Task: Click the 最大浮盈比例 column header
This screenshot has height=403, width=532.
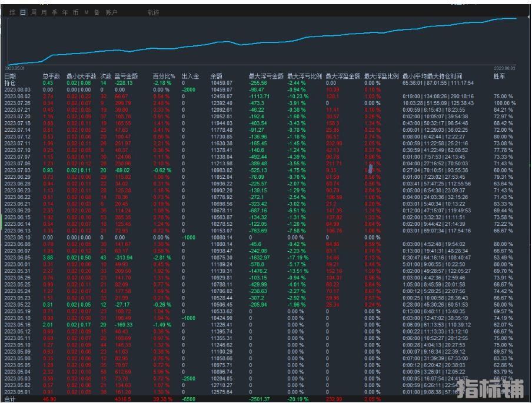Action: [x=381, y=76]
